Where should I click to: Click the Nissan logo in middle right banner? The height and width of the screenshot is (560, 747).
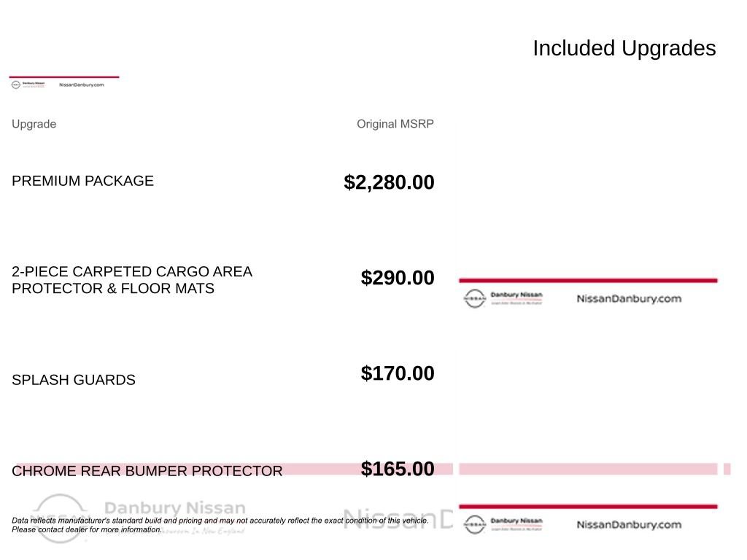pos(474,298)
